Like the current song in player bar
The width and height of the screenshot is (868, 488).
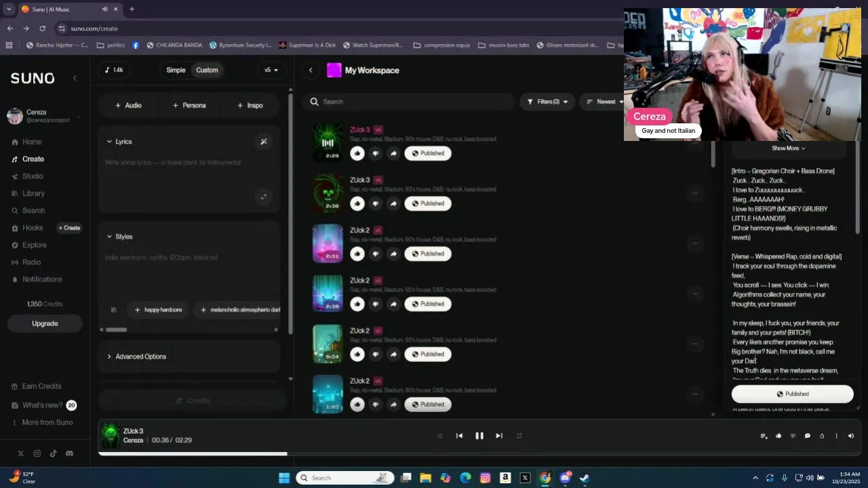tap(778, 436)
